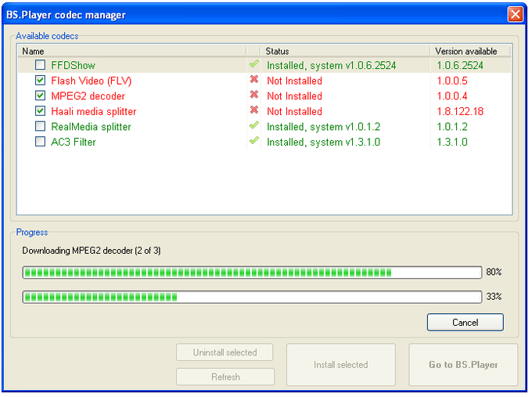Click the green checkmark icon beside FFDShow status
532x397 pixels.
pyautogui.click(x=253, y=65)
